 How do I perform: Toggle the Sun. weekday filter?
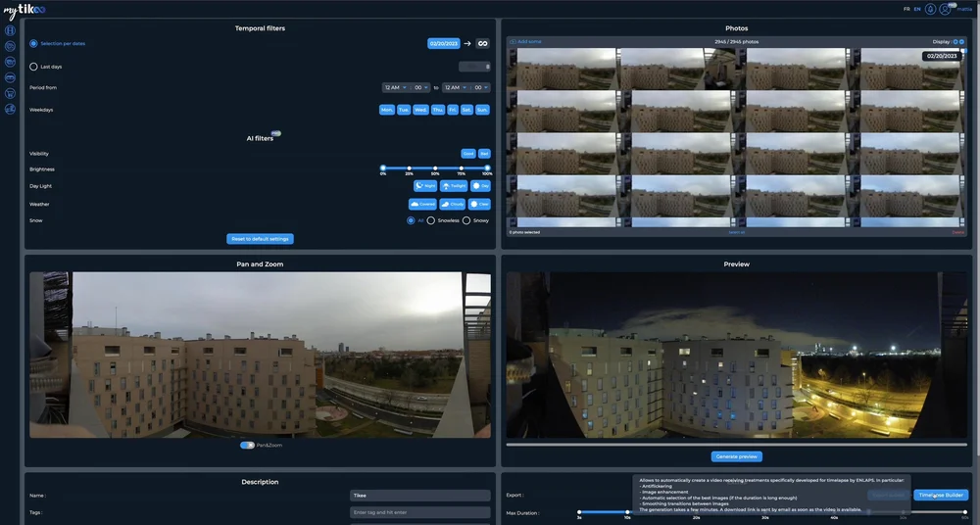coord(482,110)
